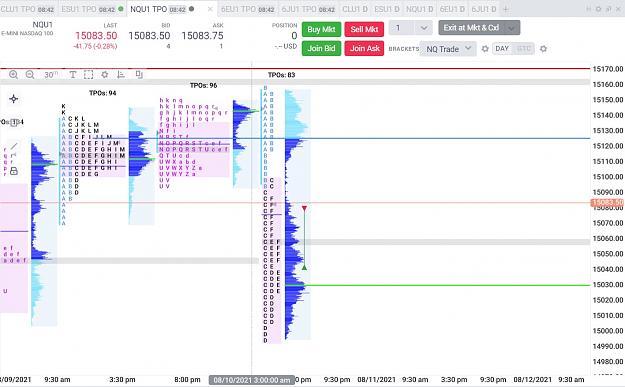This screenshot has height=387, width=625.
Task: Open the NQU1 D tab
Action: pyautogui.click(x=419, y=9)
